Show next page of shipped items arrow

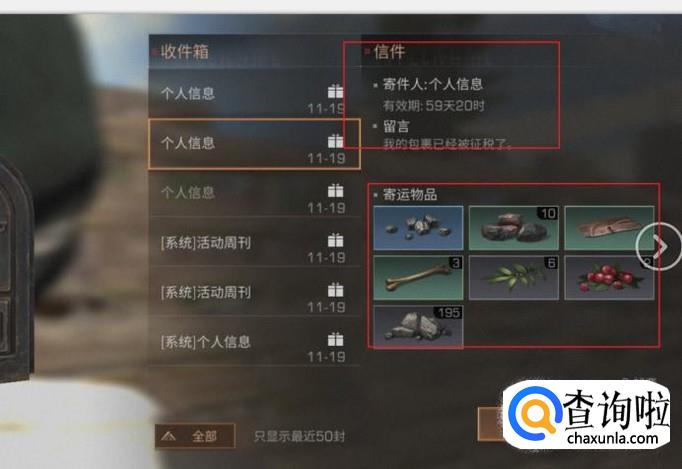pos(659,246)
